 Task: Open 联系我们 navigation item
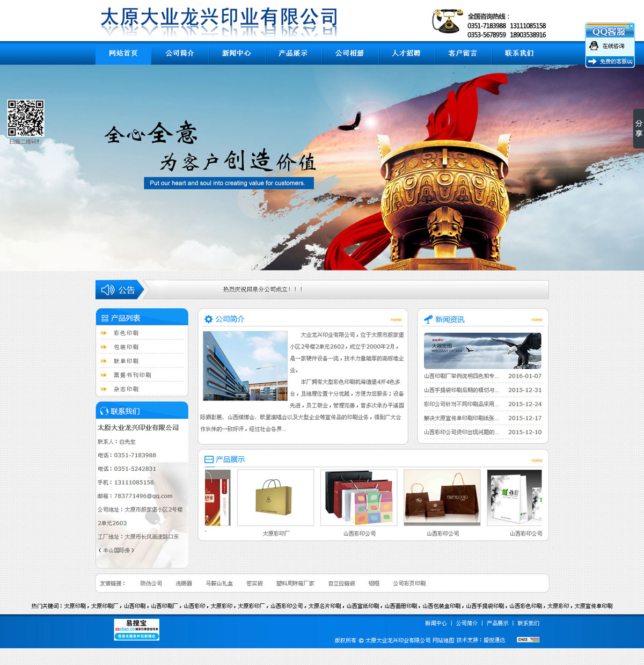pos(519,53)
